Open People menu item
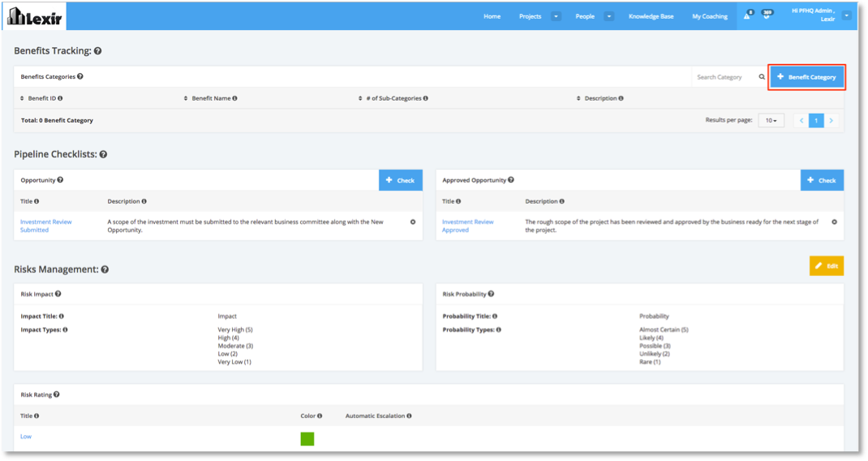The width and height of the screenshot is (868, 461). click(x=585, y=16)
